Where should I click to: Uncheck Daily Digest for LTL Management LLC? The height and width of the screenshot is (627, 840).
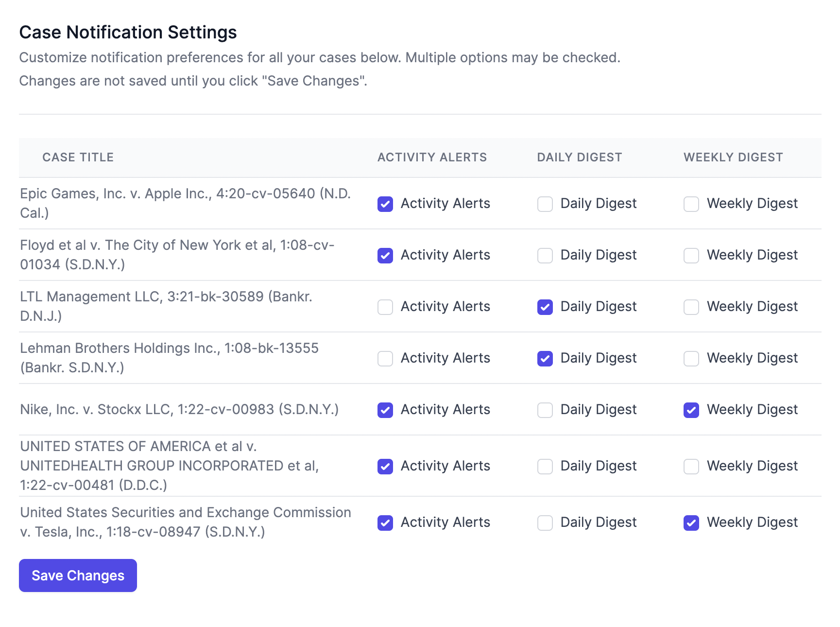[545, 307]
